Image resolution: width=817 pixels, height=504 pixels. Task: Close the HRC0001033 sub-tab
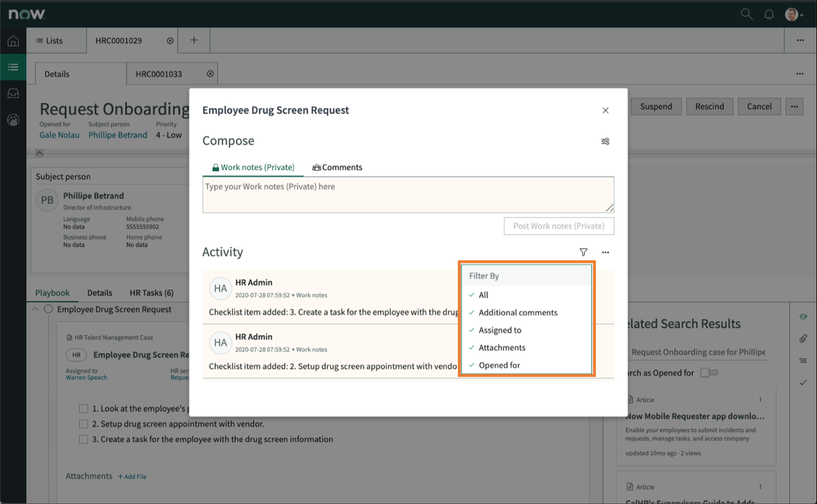(210, 74)
